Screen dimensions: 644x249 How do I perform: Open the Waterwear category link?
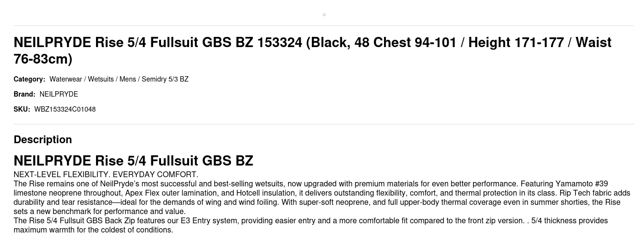coord(65,79)
